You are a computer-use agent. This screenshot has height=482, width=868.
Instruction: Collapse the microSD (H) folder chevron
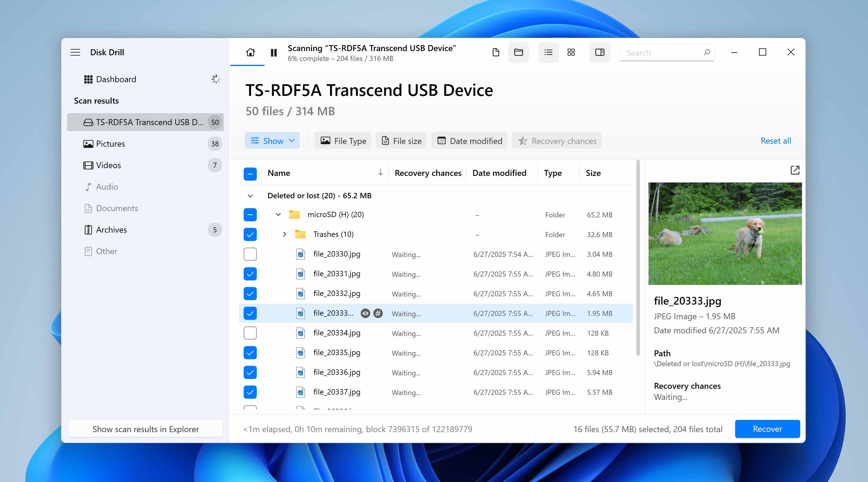[x=278, y=214]
